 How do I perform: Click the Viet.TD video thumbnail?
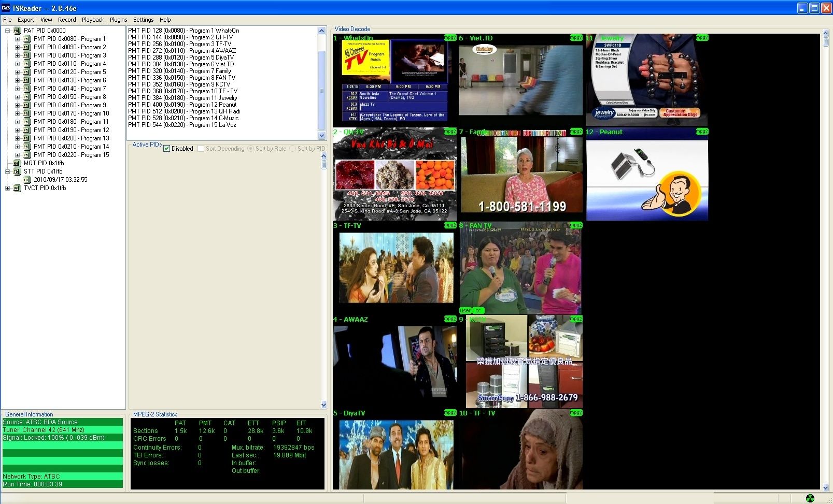(x=520, y=80)
